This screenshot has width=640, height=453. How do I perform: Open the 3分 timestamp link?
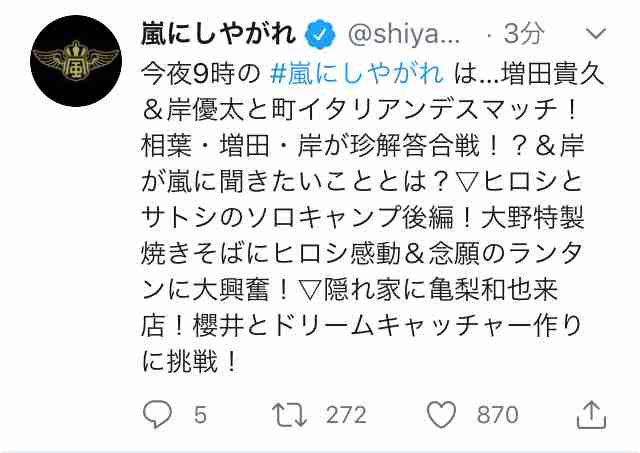(x=524, y=33)
